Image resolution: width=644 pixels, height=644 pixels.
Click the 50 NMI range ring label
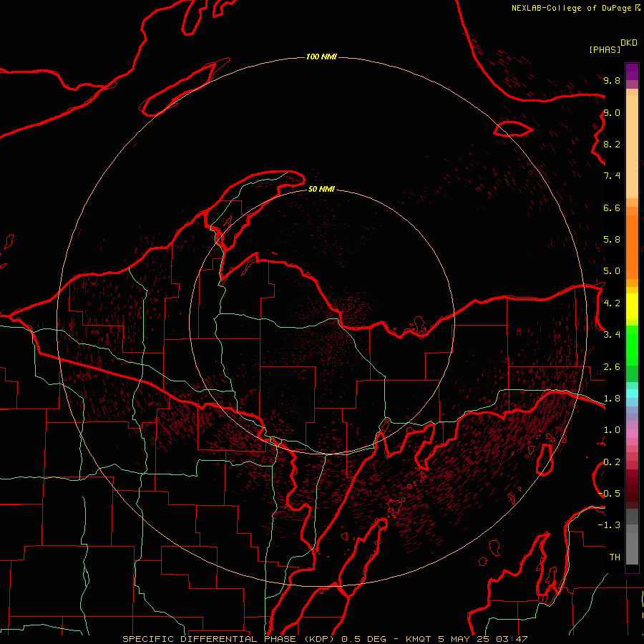click(x=321, y=189)
